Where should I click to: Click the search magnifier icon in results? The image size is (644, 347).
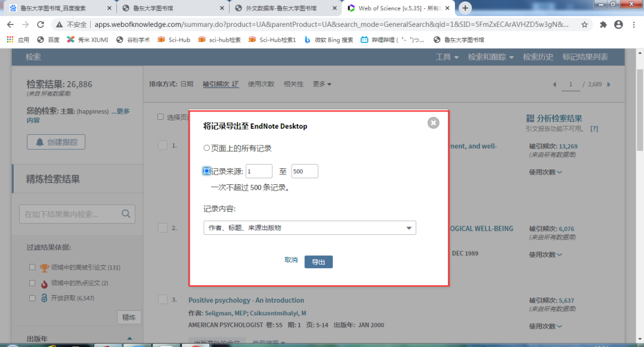coord(126,213)
